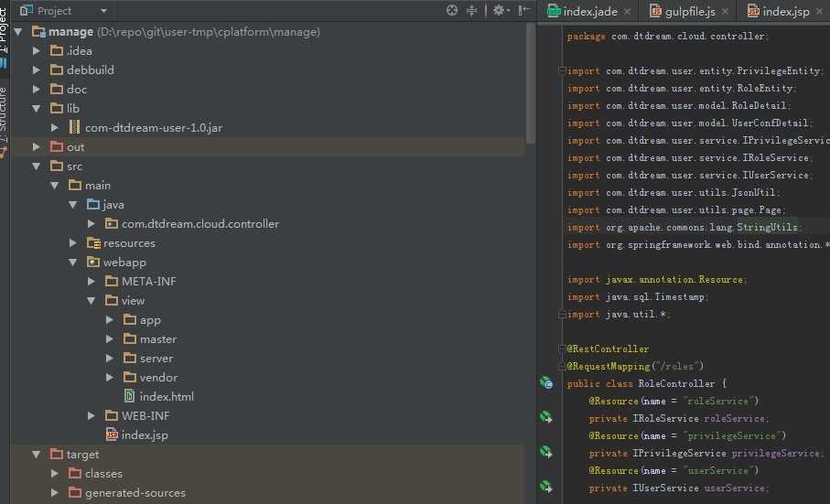Click the package declaration line
830x504 pixels.
667,36
